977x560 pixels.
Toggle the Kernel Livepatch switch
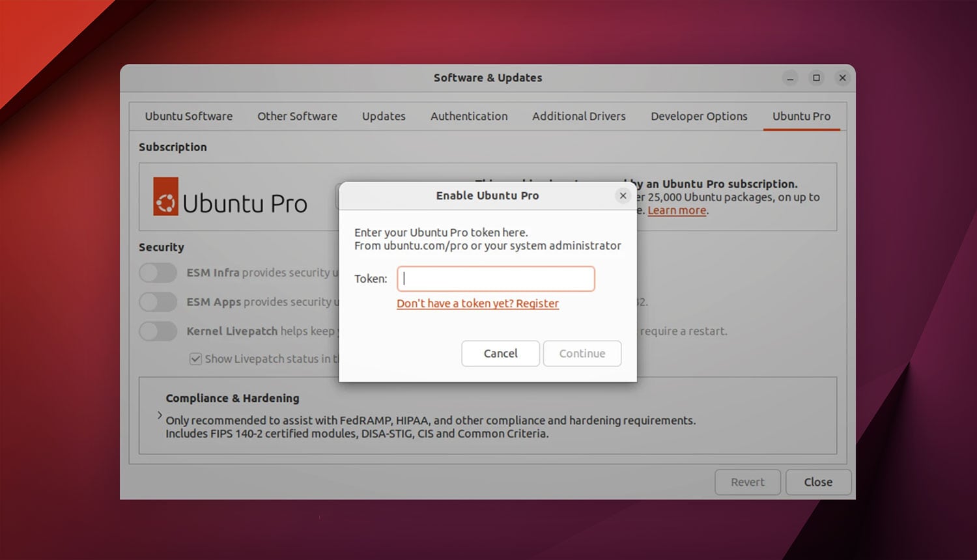point(158,331)
